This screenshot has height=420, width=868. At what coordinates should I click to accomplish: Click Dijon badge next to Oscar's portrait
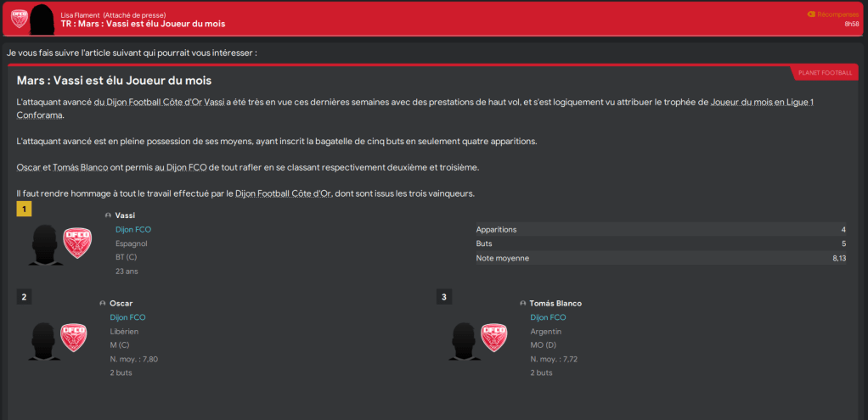[73, 337]
